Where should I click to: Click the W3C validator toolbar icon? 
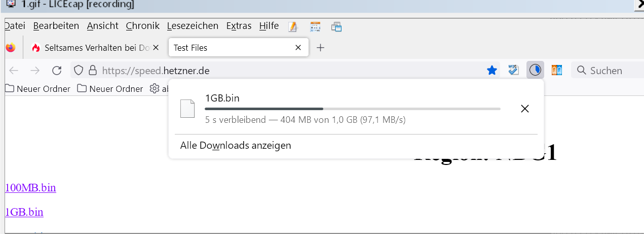pyautogui.click(x=514, y=70)
